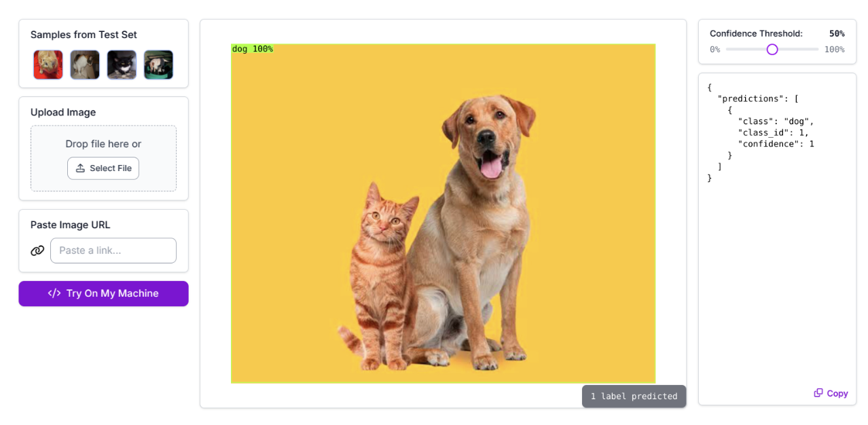Click Try On My Machine button
This screenshot has width=868, height=425.
[103, 293]
